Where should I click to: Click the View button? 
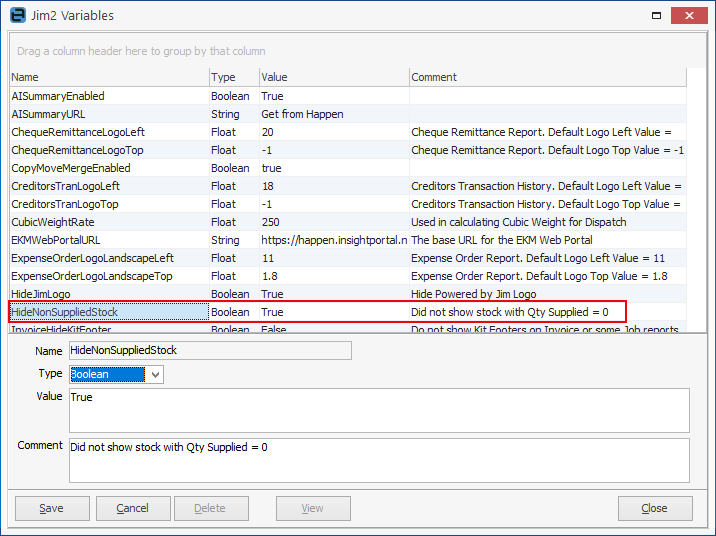(x=313, y=508)
